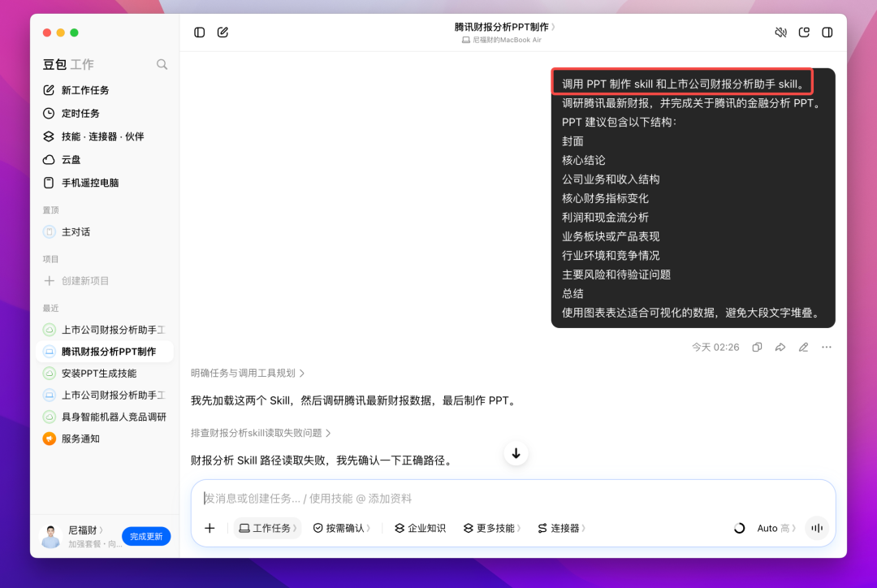Open search in the sidebar
The width and height of the screenshot is (877, 588).
pyautogui.click(x=162, y=64)
